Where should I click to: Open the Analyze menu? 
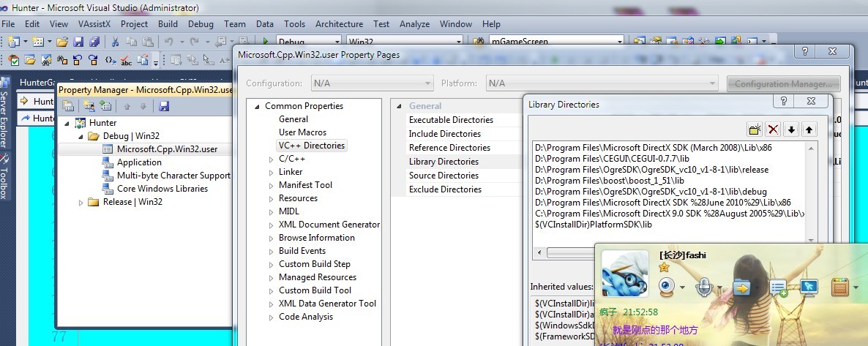click(x=415, y=24)
